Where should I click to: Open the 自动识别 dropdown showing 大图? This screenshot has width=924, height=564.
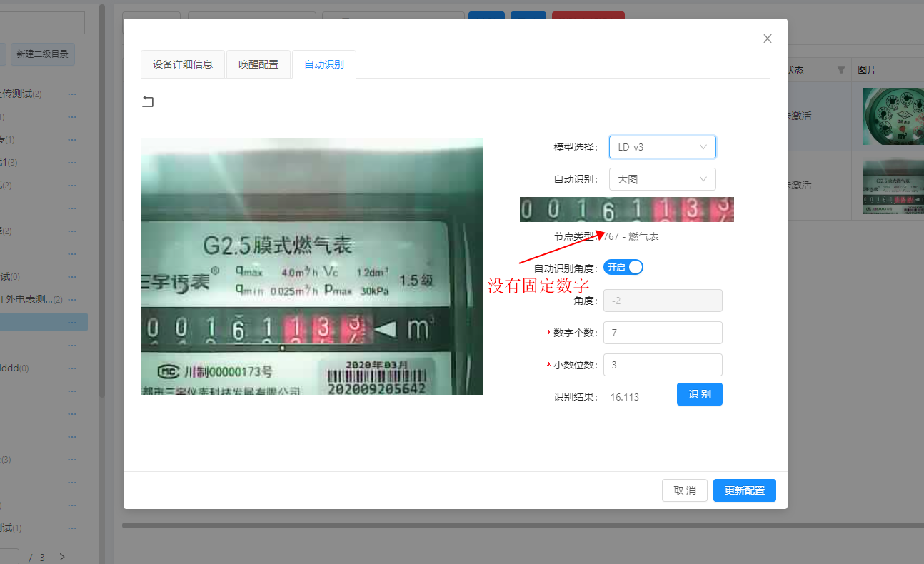click(x=663, y=179)
